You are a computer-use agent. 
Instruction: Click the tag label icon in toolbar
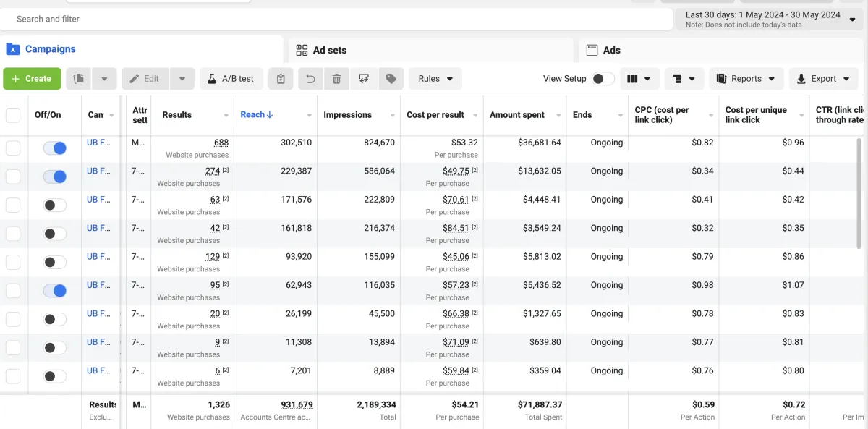coord(391,79)
